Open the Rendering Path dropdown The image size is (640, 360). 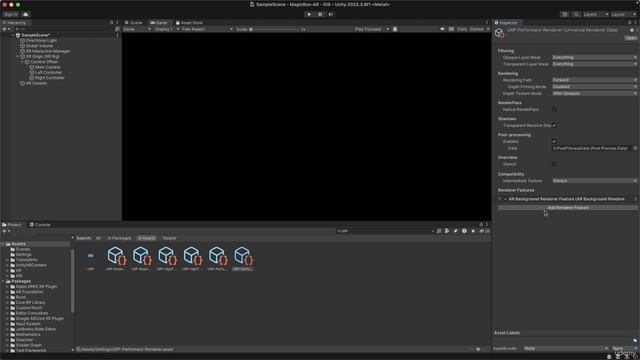[594, 80]
